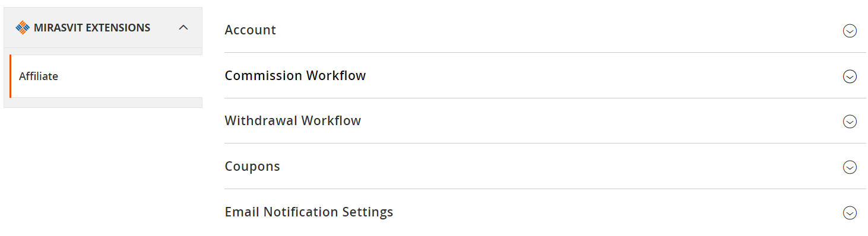Click the Mirasvit logo icon

tap(23, 27)
